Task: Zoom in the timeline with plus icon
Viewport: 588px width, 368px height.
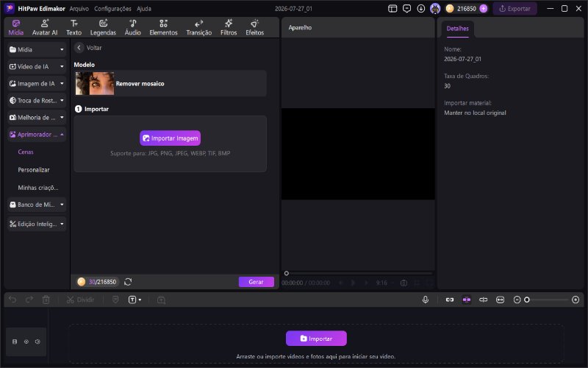Action: click(x=576, y=300)
